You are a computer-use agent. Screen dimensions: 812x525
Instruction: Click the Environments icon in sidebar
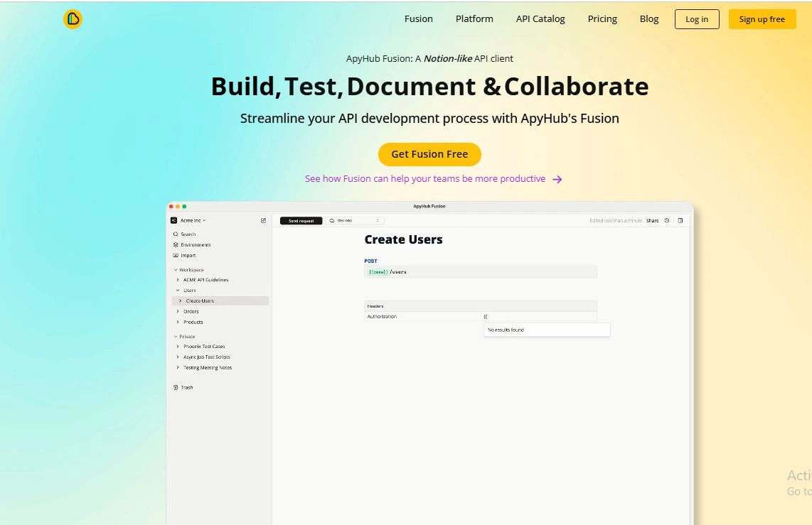click(x=176, y=244)
